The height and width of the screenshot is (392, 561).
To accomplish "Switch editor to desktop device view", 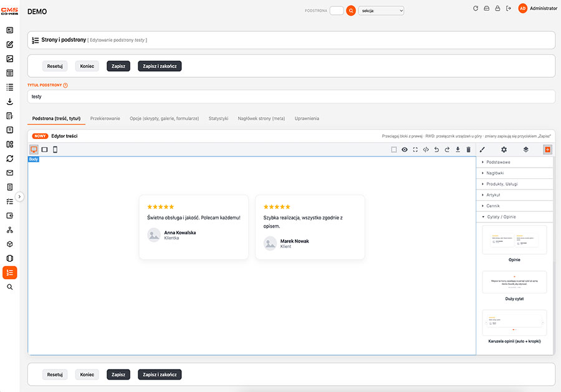I will (x=34, y=150).
